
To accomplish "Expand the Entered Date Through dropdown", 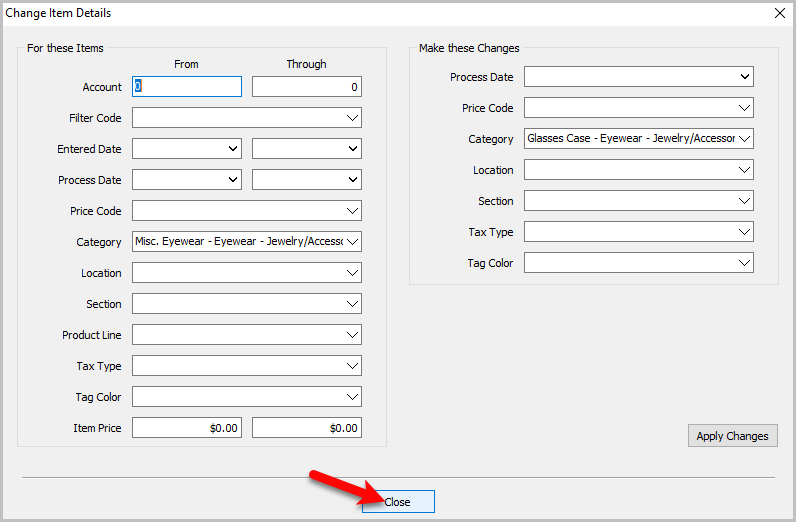I will 307,149.
